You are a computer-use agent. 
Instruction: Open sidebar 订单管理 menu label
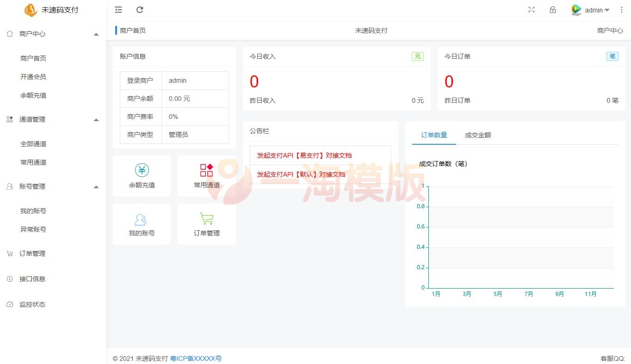(32, 253)
